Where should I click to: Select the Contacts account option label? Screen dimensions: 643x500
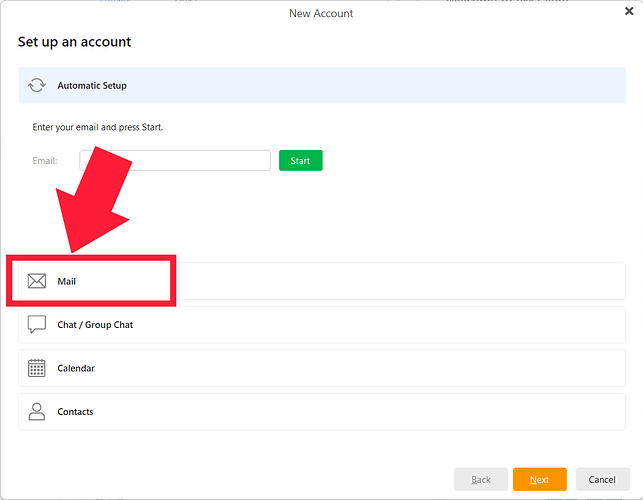coord(75,412)
